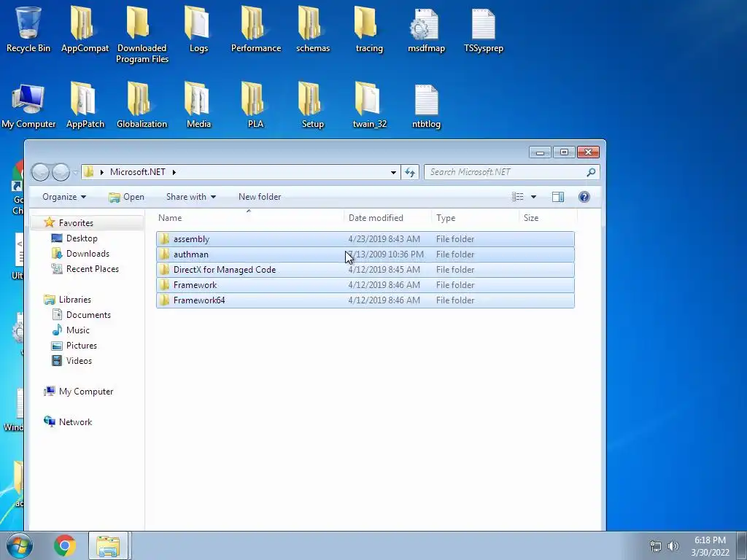Image resolution: width=747 pixels, height=560 pixels.
Task: Open the network tray icon
Action: tap(656, 546)
